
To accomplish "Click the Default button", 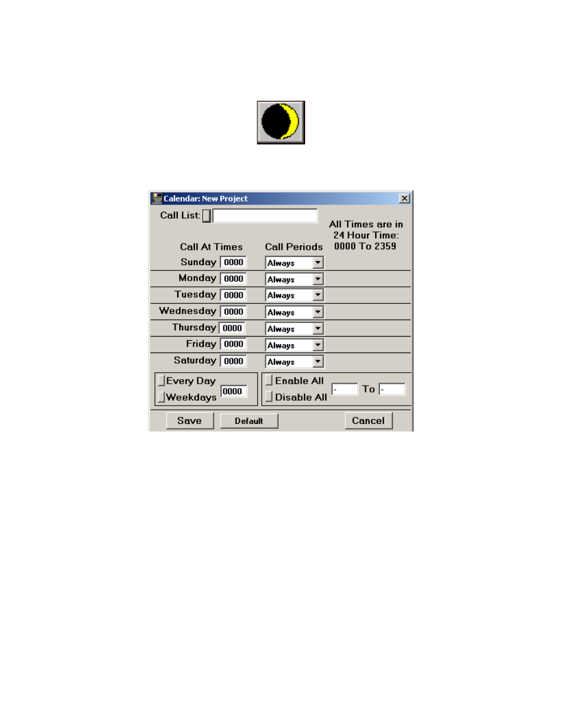I will [x=249, y=421].
